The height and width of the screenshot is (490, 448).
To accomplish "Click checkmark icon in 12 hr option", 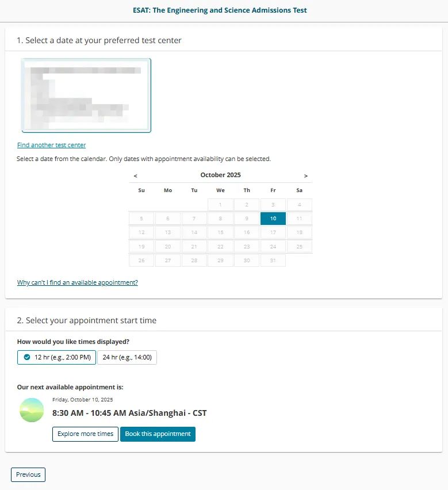I will point(27,357).
